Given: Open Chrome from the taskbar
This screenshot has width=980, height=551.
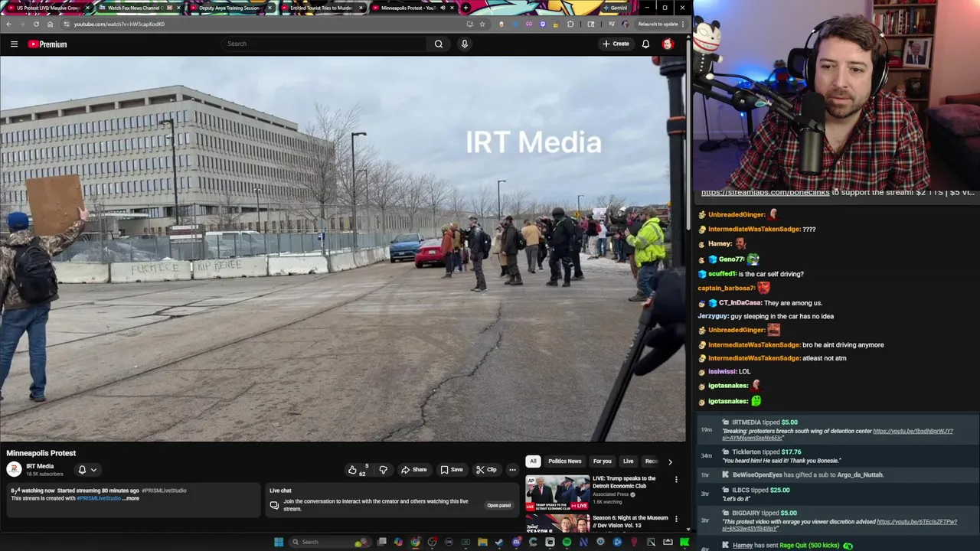Looking at the screenshot, I should [x=415, y=542].
